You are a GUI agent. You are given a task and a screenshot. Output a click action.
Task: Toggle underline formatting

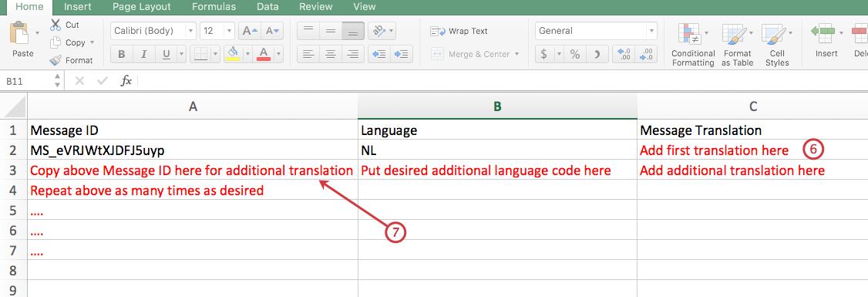[x=166, y=54]
